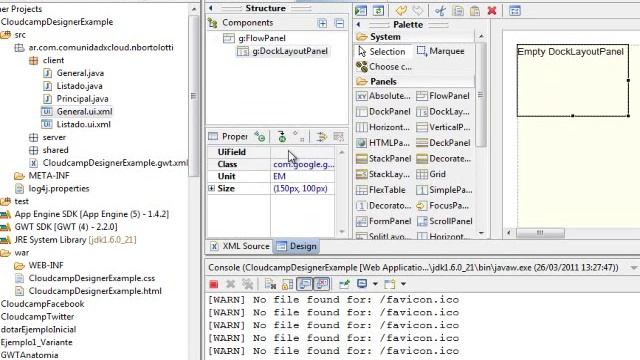Viewport: 640px width, 360px height.
Task: Click Choose component palette entry
Action: pyautogui.click(x=384, y=67)
